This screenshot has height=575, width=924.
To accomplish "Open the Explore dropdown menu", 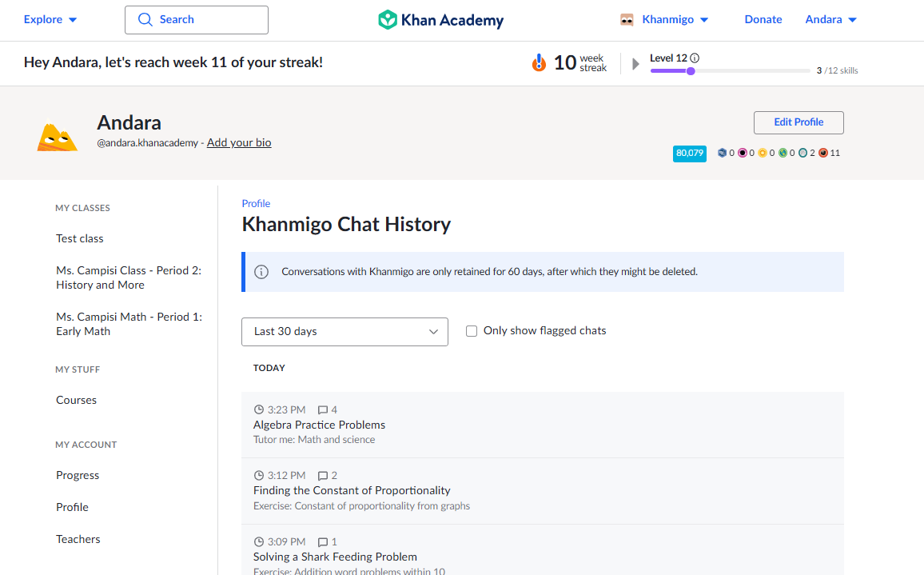I will coord(50,19).
